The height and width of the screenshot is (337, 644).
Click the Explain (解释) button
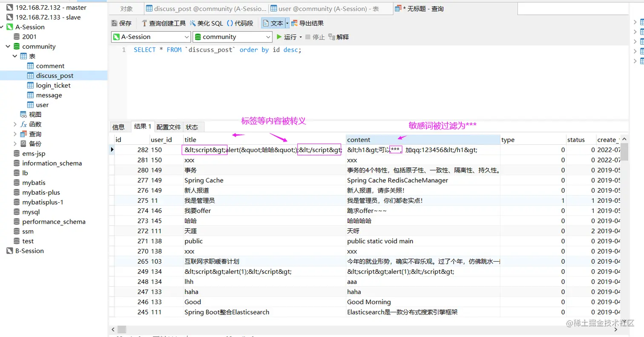(x=339, y=37)
